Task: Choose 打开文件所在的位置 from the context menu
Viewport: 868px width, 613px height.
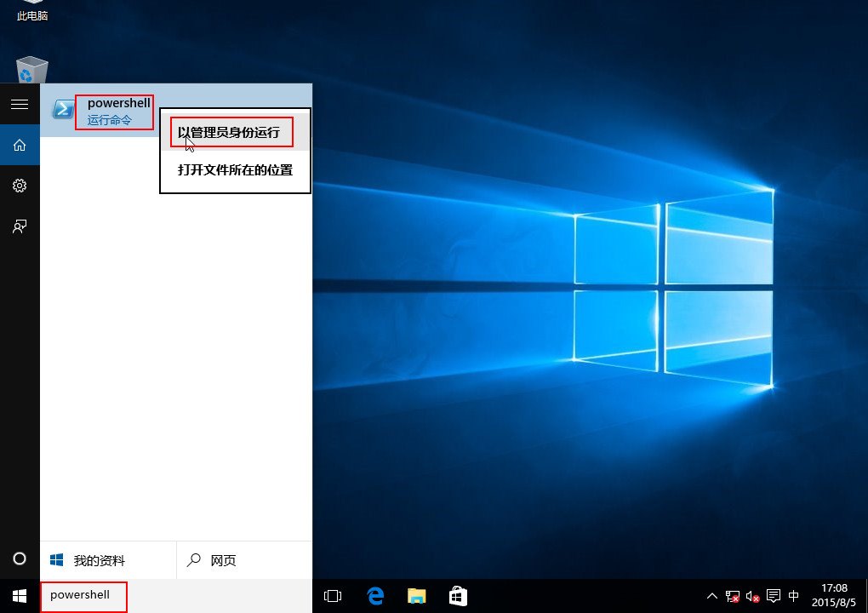Action: pyautogui.click(x=236, y=170)
